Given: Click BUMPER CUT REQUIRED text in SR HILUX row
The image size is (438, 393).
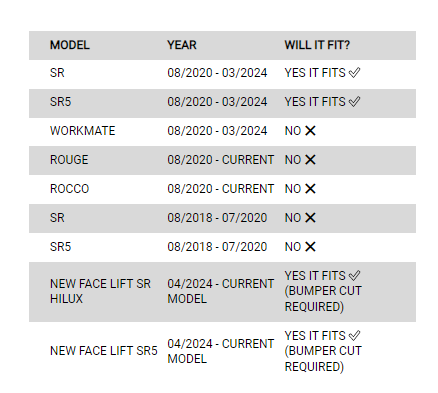Looking at the screenshot, I should (323, 299).
